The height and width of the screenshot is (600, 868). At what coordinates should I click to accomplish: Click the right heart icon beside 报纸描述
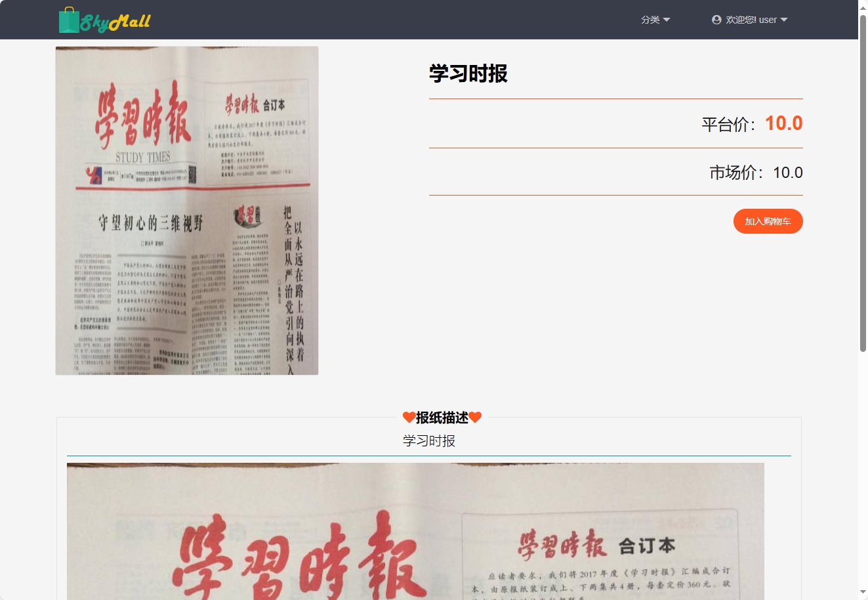pyautogui.click(x=476, y=417)
